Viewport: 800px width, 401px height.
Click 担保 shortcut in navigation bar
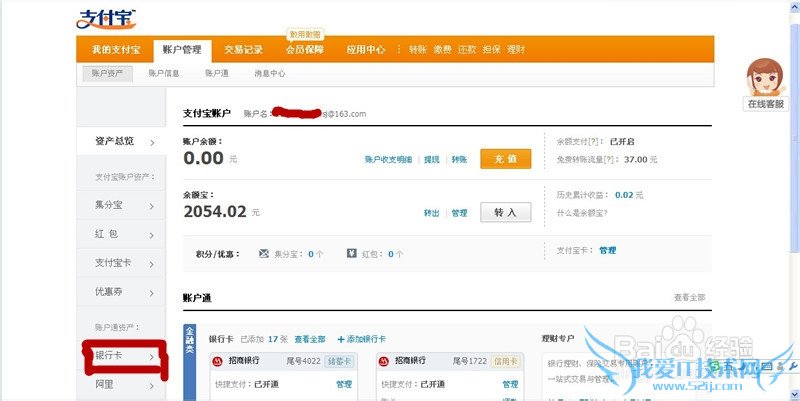[x=491, y=49]
